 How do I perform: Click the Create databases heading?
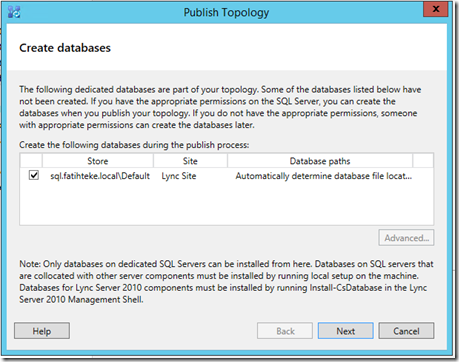coord(65,48)
